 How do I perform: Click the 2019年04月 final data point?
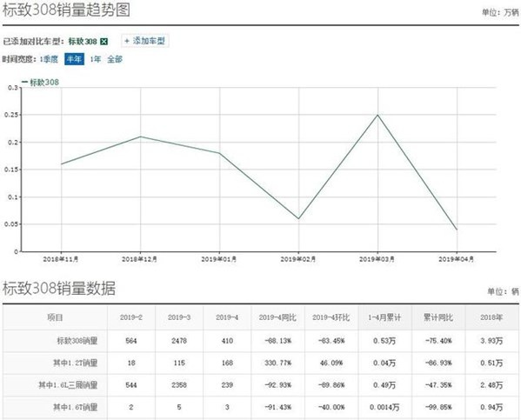click(457, 230)
